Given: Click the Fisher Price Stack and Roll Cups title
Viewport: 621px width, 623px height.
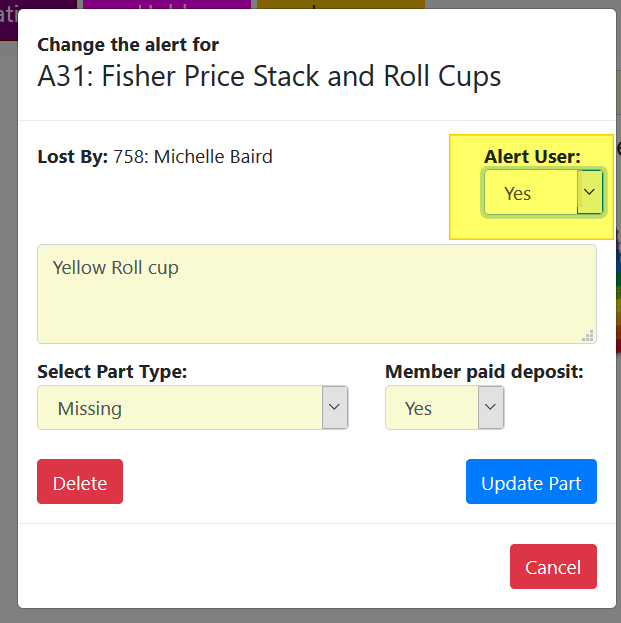Looking at the screenshot, I should (269, 76).
